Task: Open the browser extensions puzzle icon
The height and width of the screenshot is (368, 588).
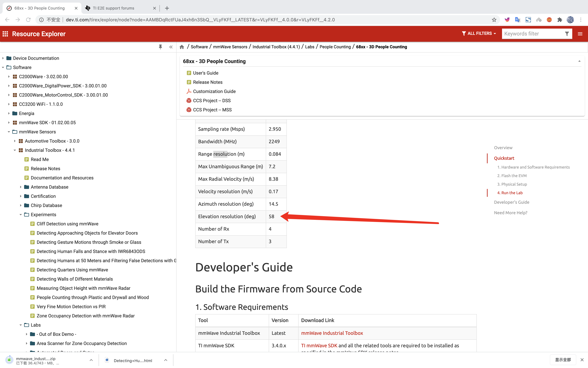Action: coord(560,20)
